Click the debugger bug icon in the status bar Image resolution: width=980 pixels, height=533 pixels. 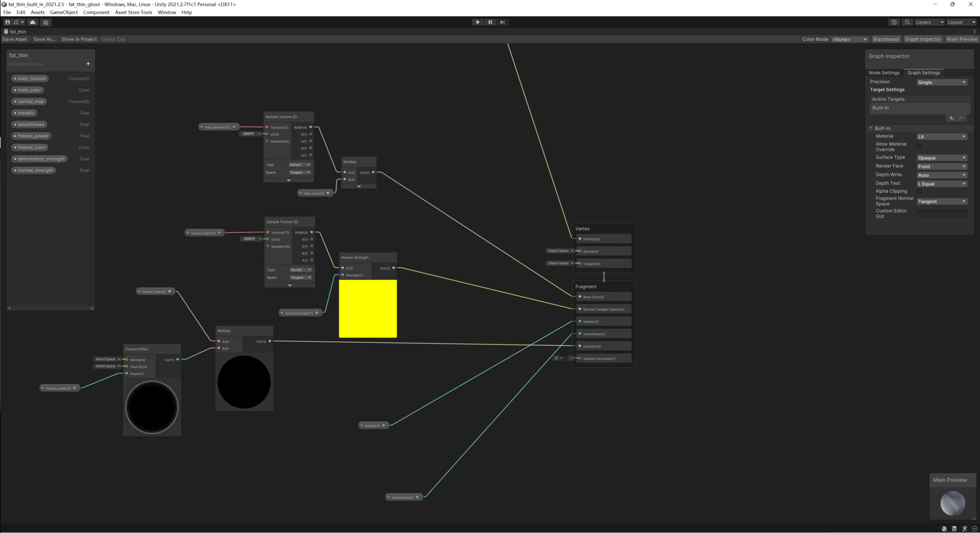[x=944, y=529]
